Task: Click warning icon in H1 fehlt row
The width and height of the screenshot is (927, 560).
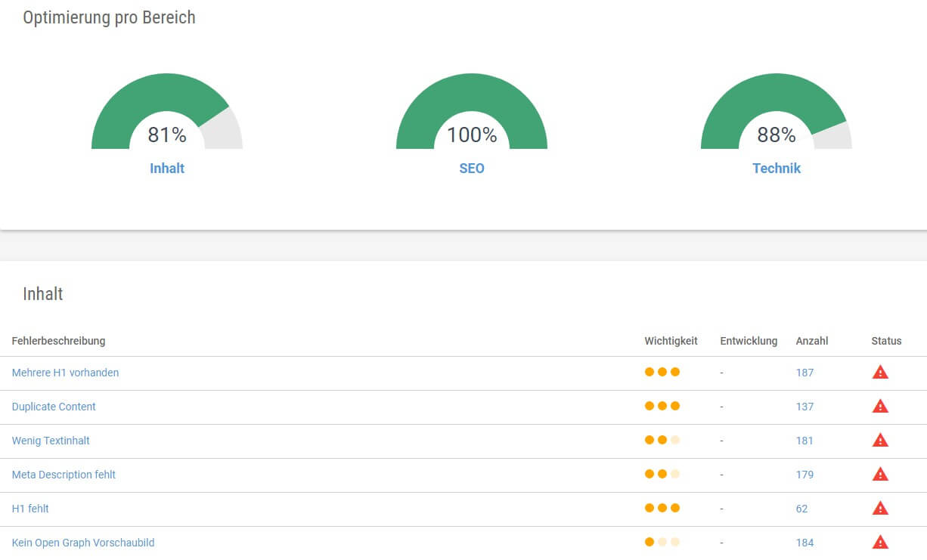Action: [x=880, y=508]
